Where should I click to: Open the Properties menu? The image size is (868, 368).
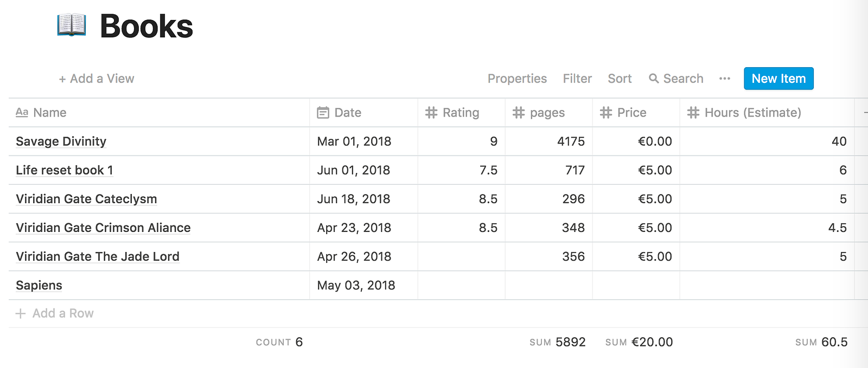(517, 79)
